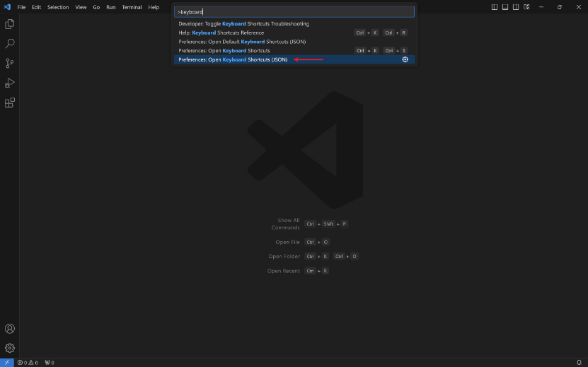The width and height of the screenshot is (588, 367).
Task: Open the Go menu
Action: click(96, 7)
